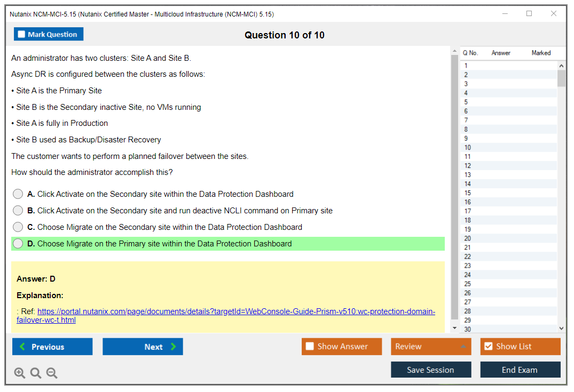Uncheck the Show List checkbox
This screenshot has width=574, height=392.
coord(488,347)
